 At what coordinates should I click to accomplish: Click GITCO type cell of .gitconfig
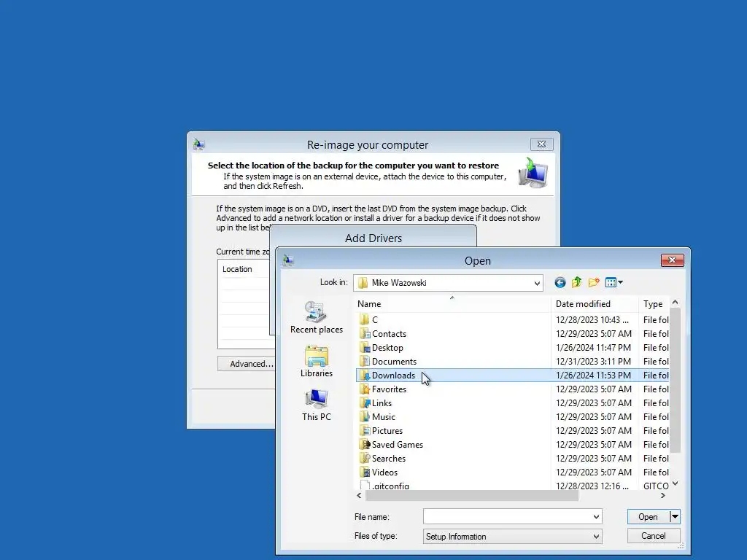point(656,486)
